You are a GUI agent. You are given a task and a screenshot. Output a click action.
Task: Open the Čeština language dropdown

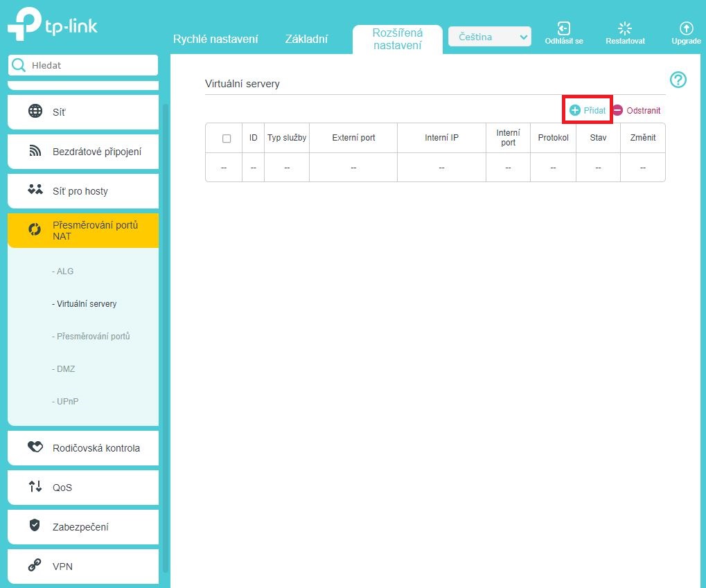(x=490, y=37)
